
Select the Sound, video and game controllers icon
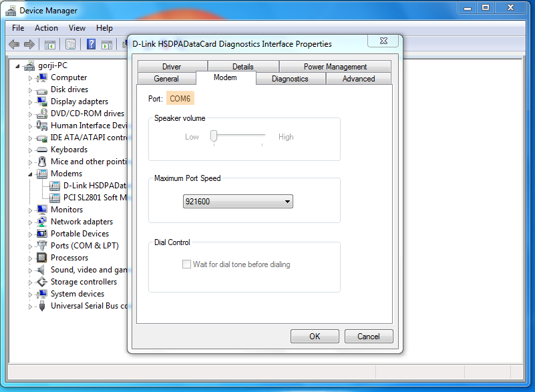tap(42, 270)
